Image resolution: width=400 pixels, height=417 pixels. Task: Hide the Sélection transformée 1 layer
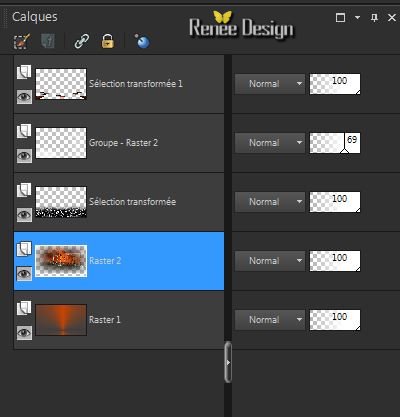pos(24,97)
